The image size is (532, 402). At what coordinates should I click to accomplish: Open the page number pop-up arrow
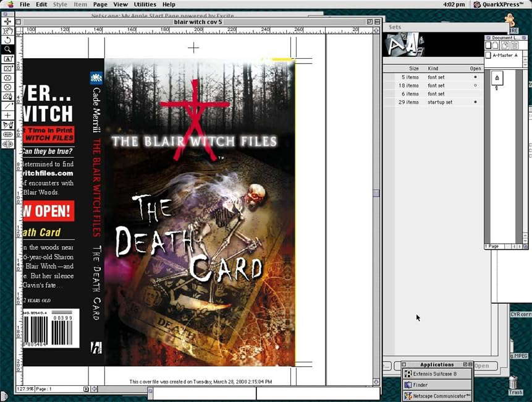(x=86, y=389)
